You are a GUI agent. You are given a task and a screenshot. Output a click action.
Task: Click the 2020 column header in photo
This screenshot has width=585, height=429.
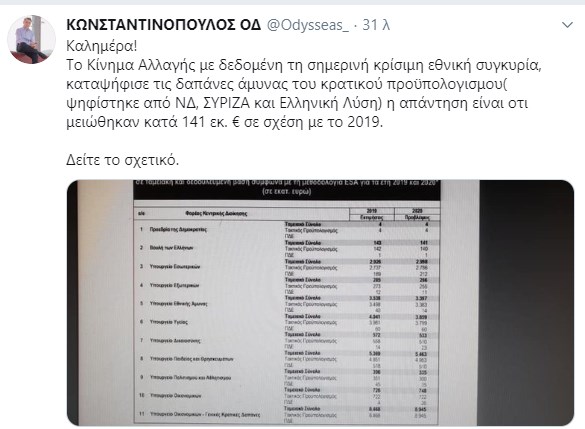(x=417, y=214)
